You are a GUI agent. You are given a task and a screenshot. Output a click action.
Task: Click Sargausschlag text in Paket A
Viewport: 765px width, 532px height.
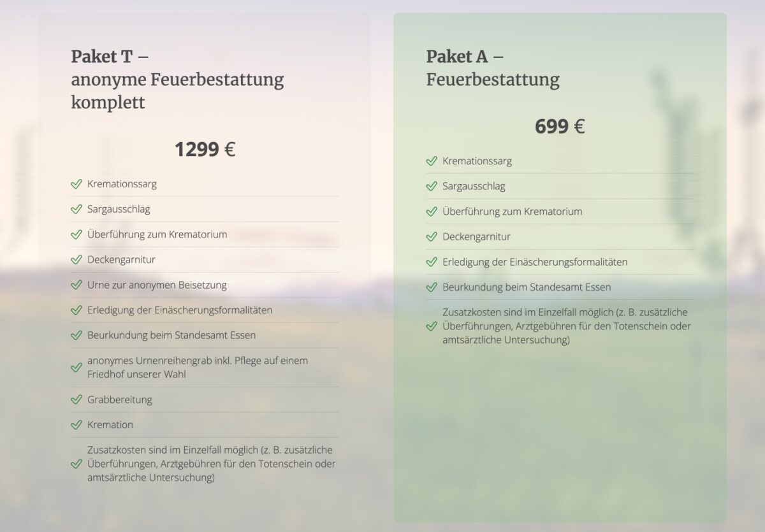[474, 186]
